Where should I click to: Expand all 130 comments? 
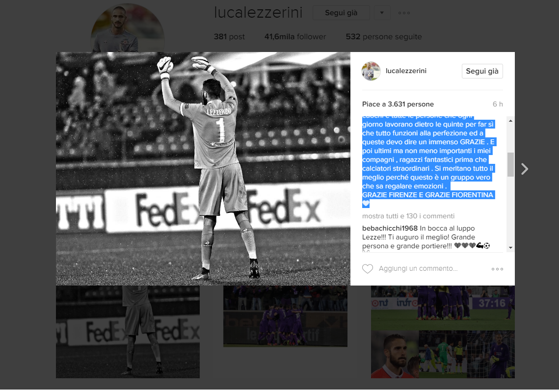tap(408, 216)
